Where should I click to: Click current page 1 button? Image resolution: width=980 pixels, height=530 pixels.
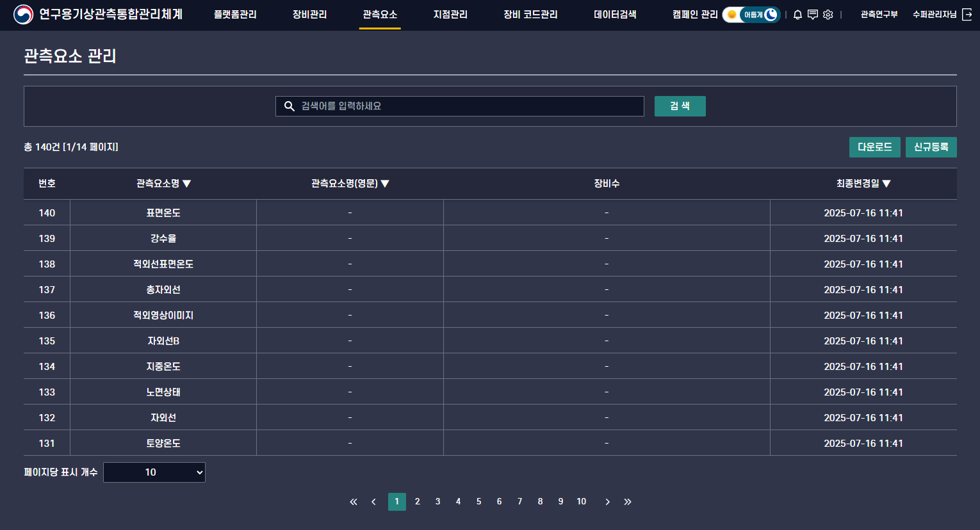(x=397, y=502)
